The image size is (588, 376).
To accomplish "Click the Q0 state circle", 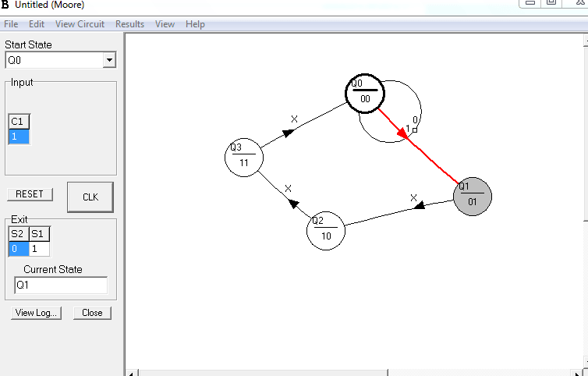I will click(x=364, y=92).
